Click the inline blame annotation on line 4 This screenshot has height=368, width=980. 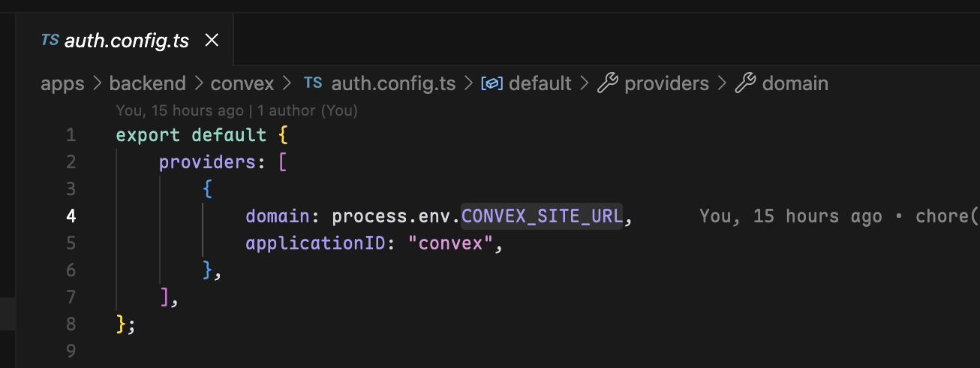coord(839,216)
